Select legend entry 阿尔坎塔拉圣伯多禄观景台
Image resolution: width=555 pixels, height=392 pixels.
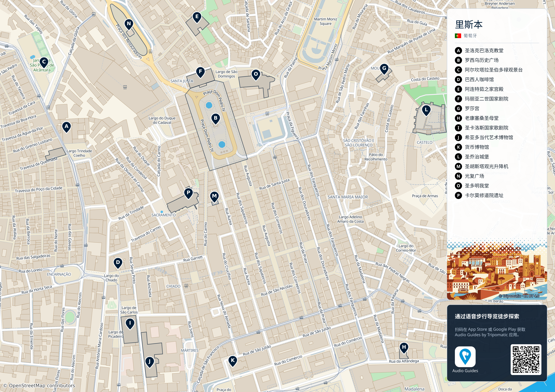[x=494, y=70]
